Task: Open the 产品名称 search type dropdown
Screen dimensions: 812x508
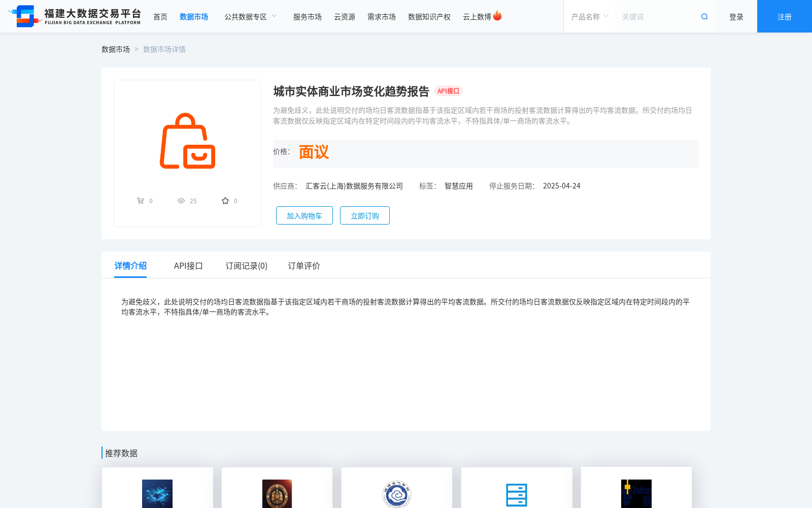Action: pos(590,17)
